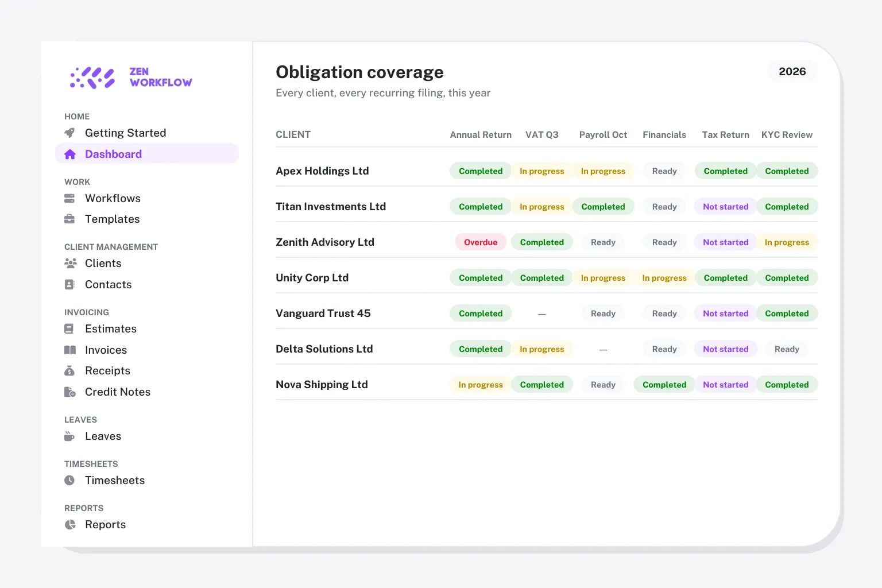The height and width of the screenshot is (588, 882).
Task: Click Nova Shipping's Financials Completed badge
Action: [x=664, y=384]
